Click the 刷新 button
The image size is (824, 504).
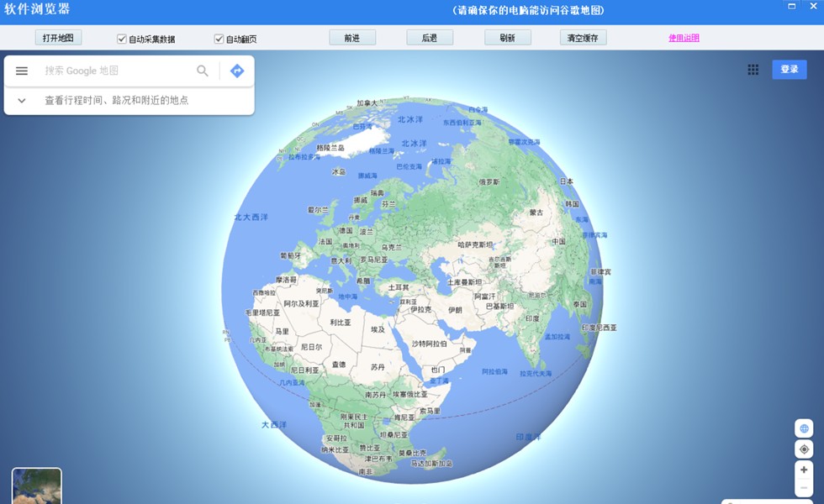point(507,38)
